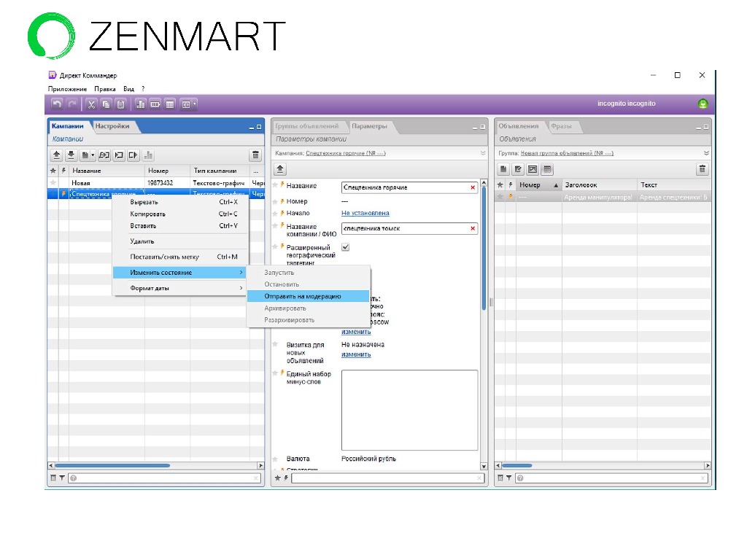Open the Правка menu
The height and width of the screenshot is (560, 747).
105,89
